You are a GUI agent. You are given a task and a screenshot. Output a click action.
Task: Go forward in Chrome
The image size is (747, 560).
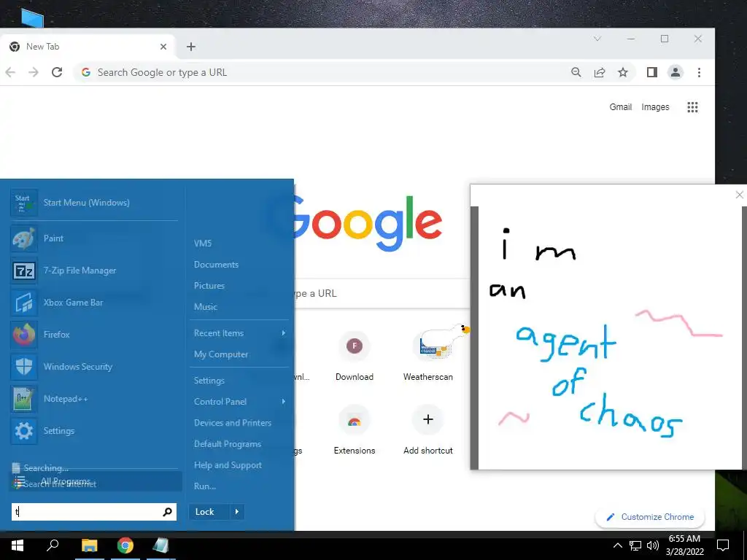point(34,72)
